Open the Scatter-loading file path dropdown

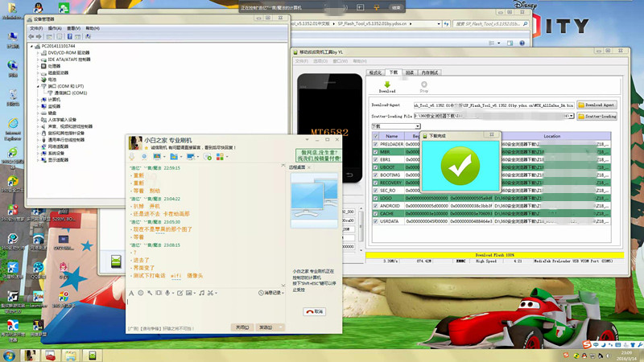click(x=571, y=116)
